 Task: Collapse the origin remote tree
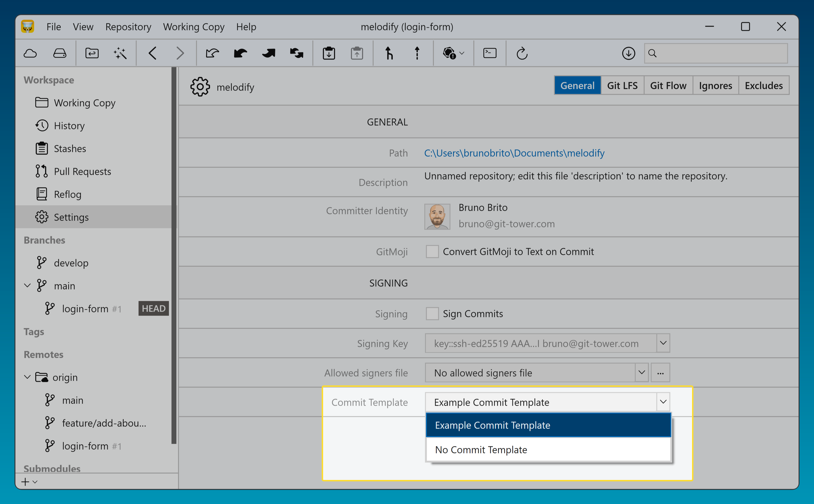[x=27, y=377]
